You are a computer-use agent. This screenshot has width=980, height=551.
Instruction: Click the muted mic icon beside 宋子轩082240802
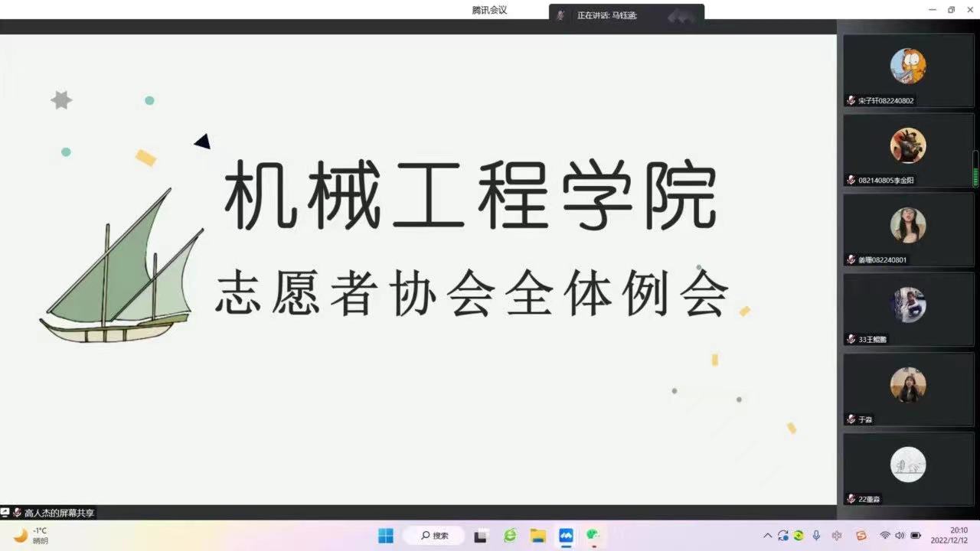tap(851, 100)
